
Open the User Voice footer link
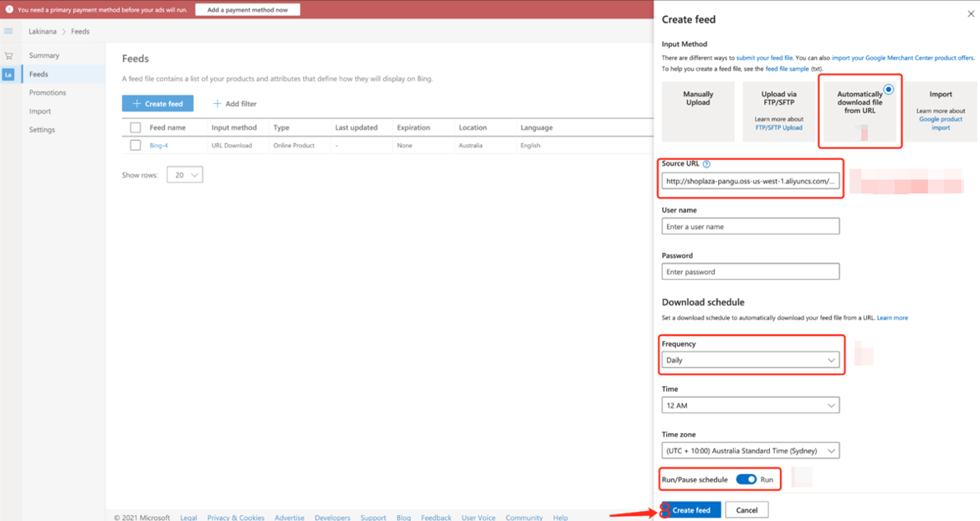point(478,518)
